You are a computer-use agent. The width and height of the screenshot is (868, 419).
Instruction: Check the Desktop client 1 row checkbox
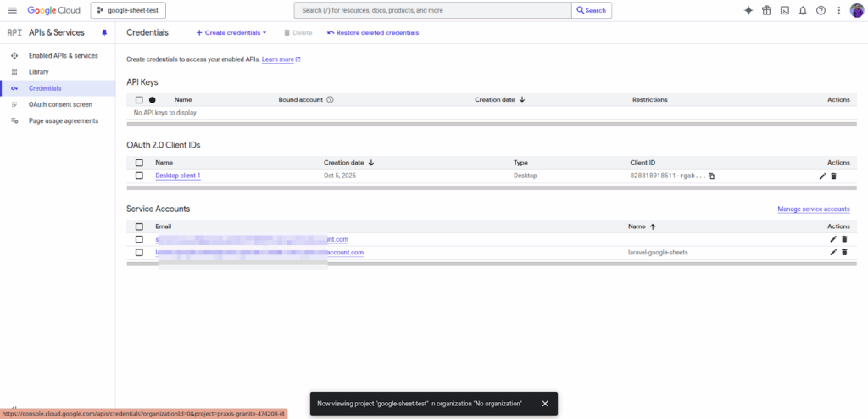(139, 176)
